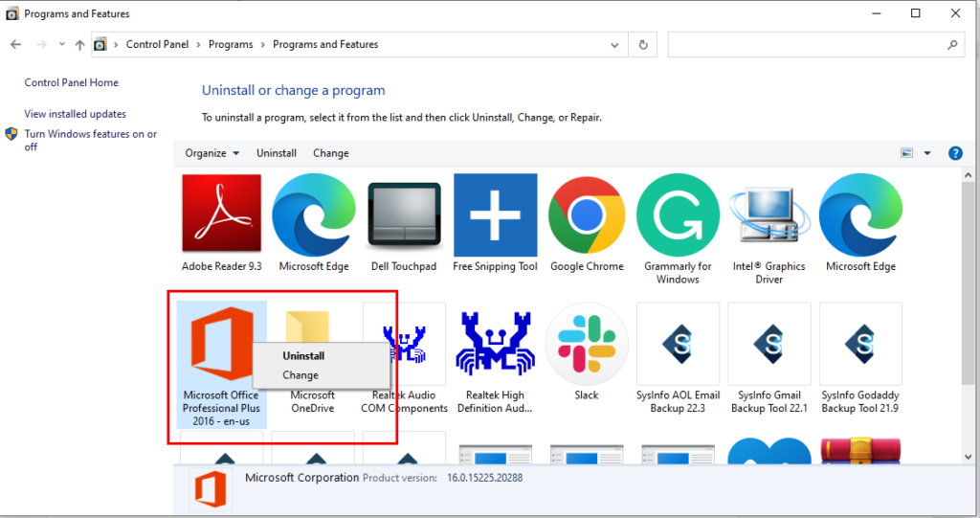Click the change your view icon
This screenshot has height=518, width=980.
tap(907, 153)
